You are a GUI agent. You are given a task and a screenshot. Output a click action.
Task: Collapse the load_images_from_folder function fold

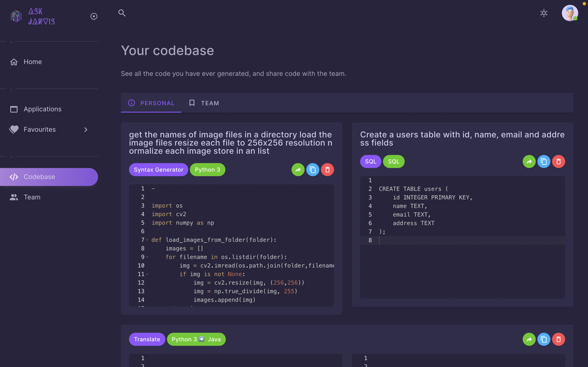click(147, 239)
